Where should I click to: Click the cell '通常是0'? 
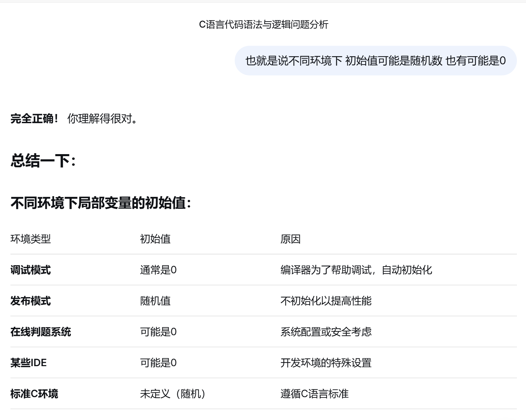[158, 270]
